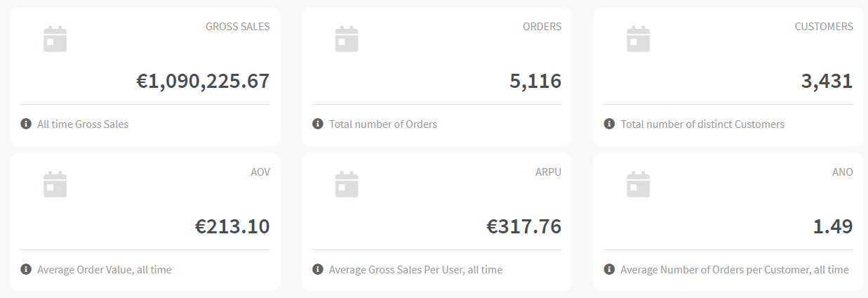Select the €317.76 ARPU value

click(524, 226)
